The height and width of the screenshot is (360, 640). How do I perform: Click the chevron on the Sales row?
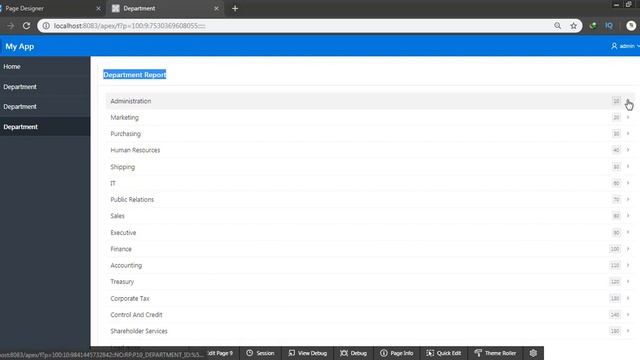coord(628,216)
